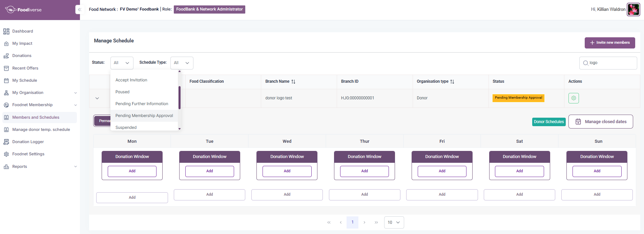Select Suspended status option
The width and height of the screenshot is (644, 234).
coord(144,127)
